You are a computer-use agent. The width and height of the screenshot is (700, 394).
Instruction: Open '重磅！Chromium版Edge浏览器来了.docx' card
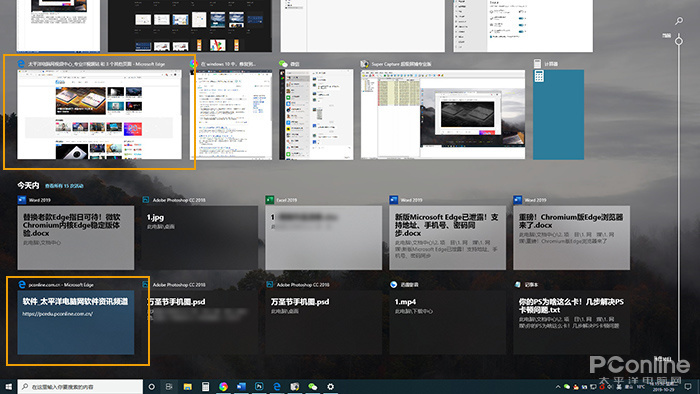[x=571, y=237]
